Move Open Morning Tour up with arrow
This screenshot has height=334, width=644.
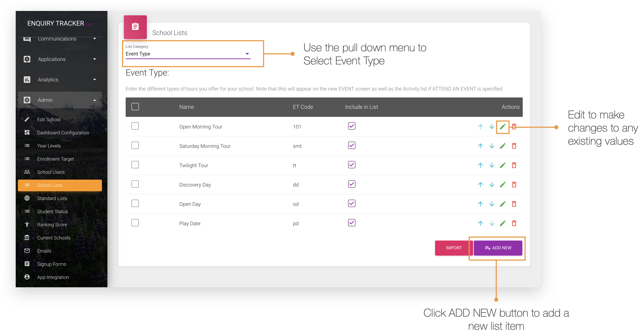tap(480, 127)
